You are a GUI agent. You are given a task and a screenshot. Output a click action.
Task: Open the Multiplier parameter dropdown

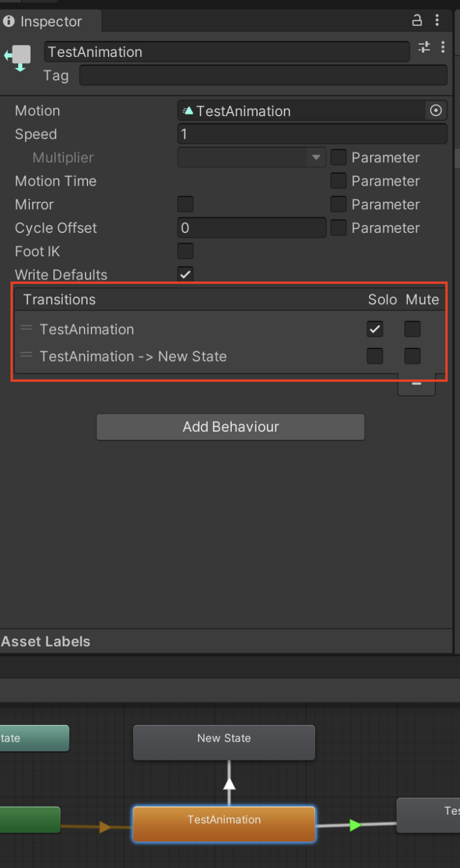[316, 157]
